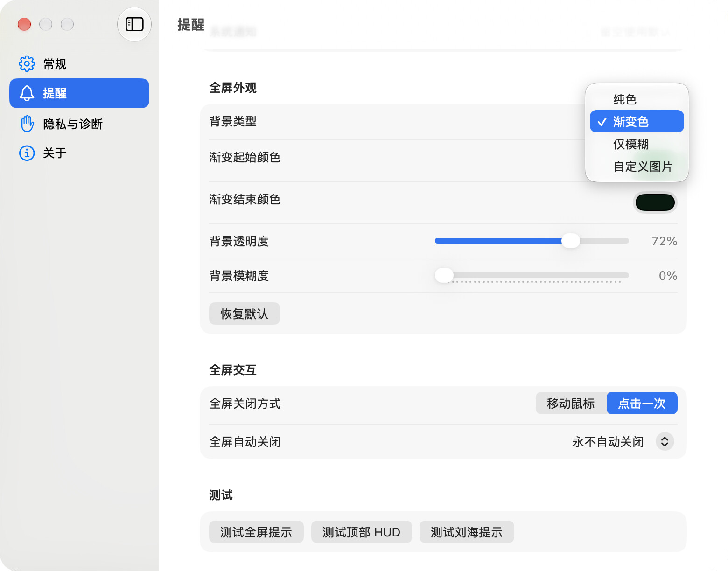Click the red close window button

pos(24,24)
